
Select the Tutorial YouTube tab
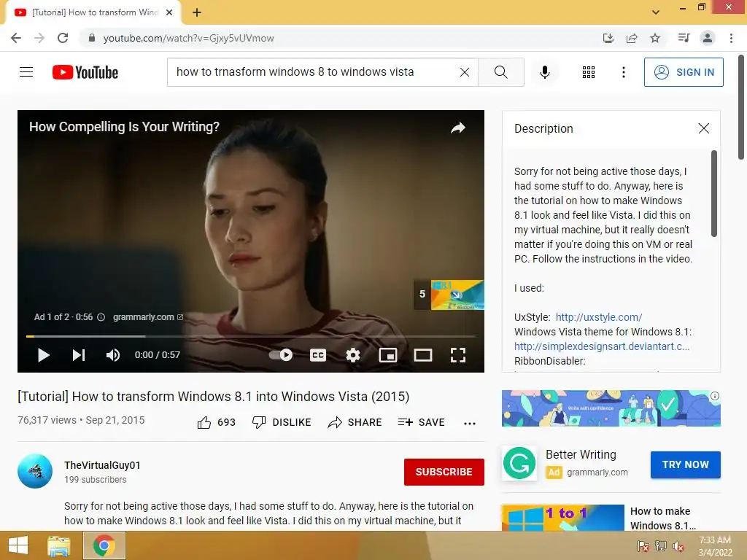[x=93, y=12]
